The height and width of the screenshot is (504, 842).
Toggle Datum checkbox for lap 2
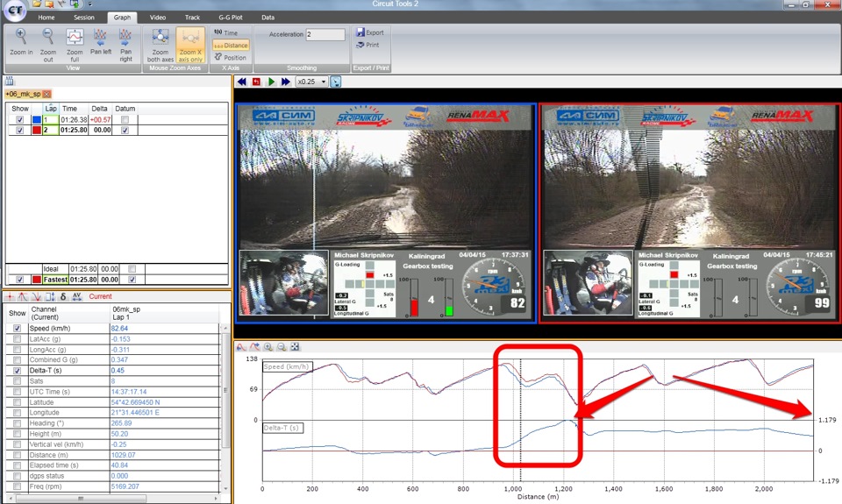click(125, 130)
